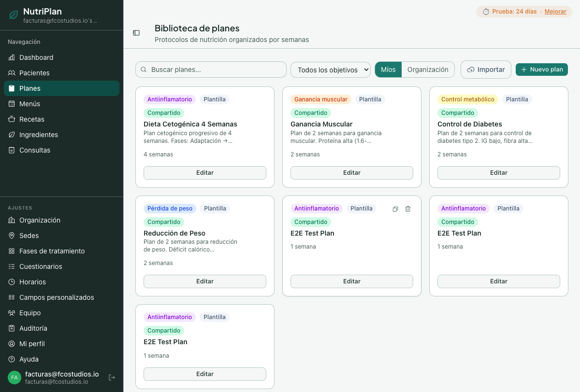Screen dimensions: 580x392
Task: Go to Recetas in the sidebar
Action: click(x=32, y=119)
